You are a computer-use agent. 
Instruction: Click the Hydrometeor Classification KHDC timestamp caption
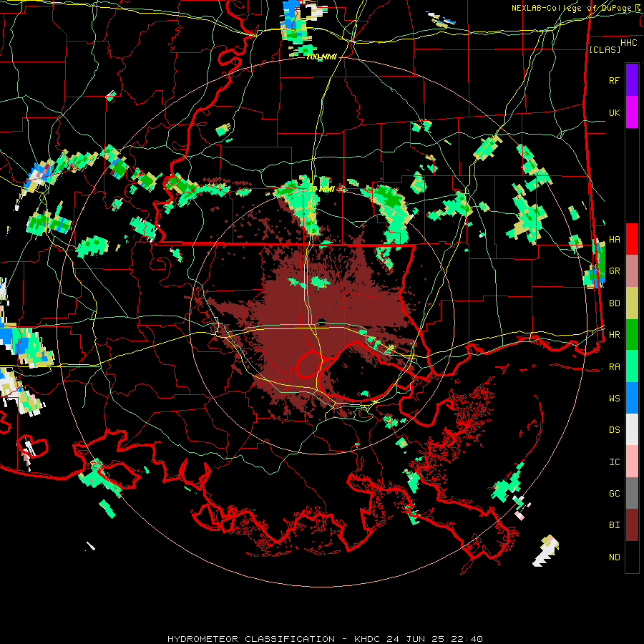point(325,639)
